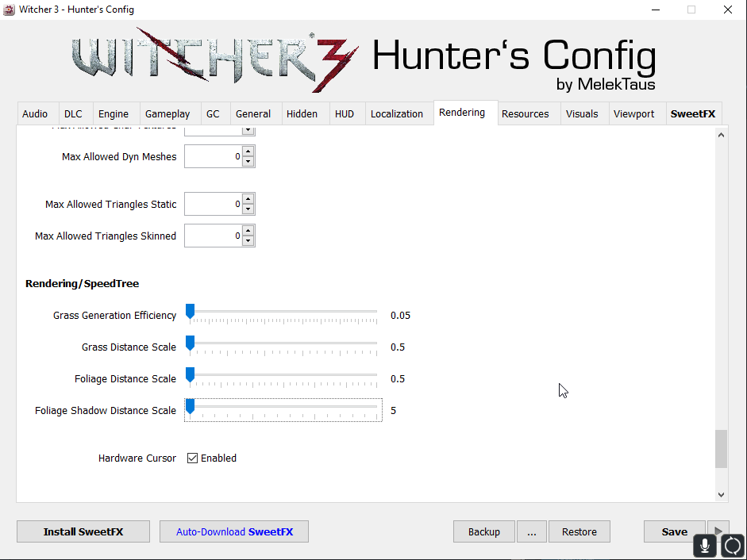Minimize the Hunter's Config window
This screenshot has height=560, width=747.
click(656, 10)
